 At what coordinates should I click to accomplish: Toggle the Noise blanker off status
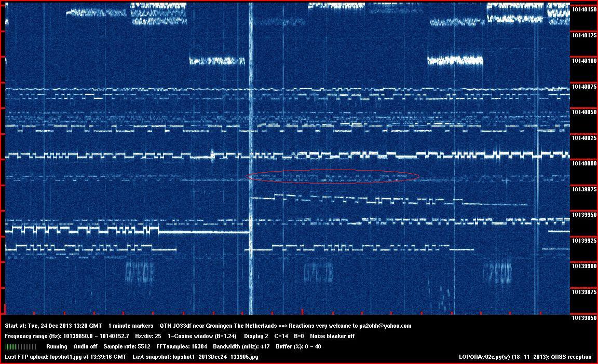[332, 336]
